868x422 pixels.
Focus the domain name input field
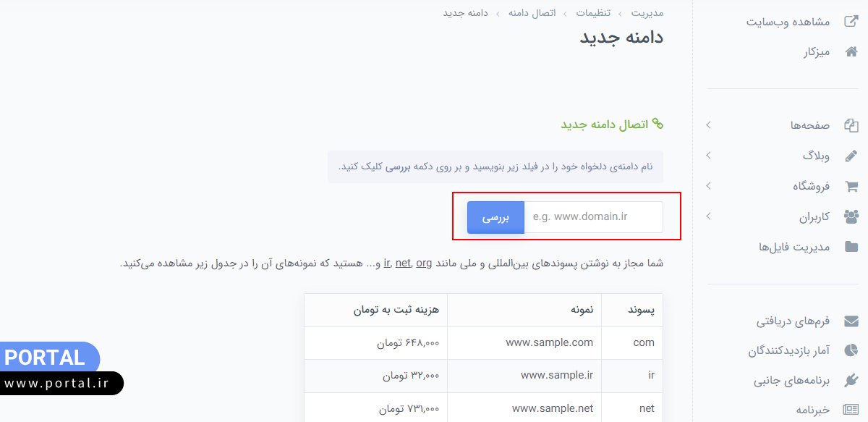tap(593, 217)
